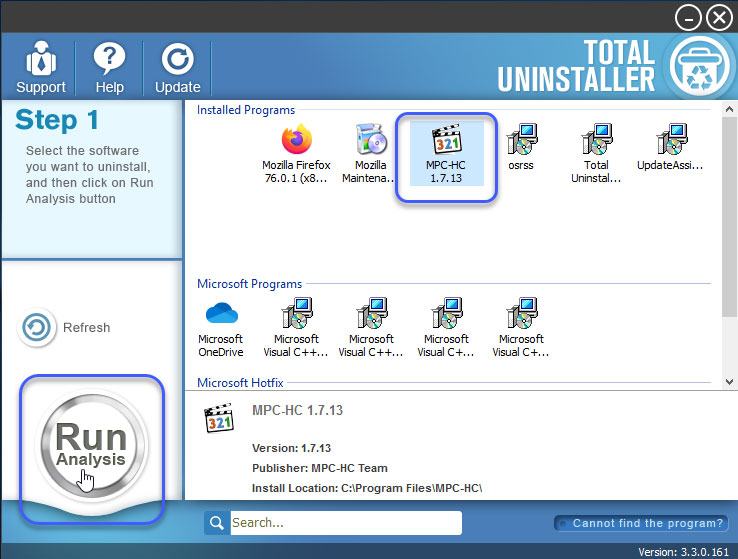Viewport: 738px width, 559px height.
Task: Select the osrss program icon
Action: click(521, 147)
